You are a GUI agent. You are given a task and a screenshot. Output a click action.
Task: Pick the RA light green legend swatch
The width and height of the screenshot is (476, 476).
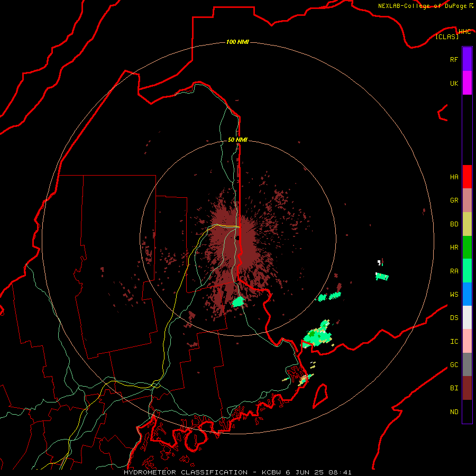(x=467, y=271)
